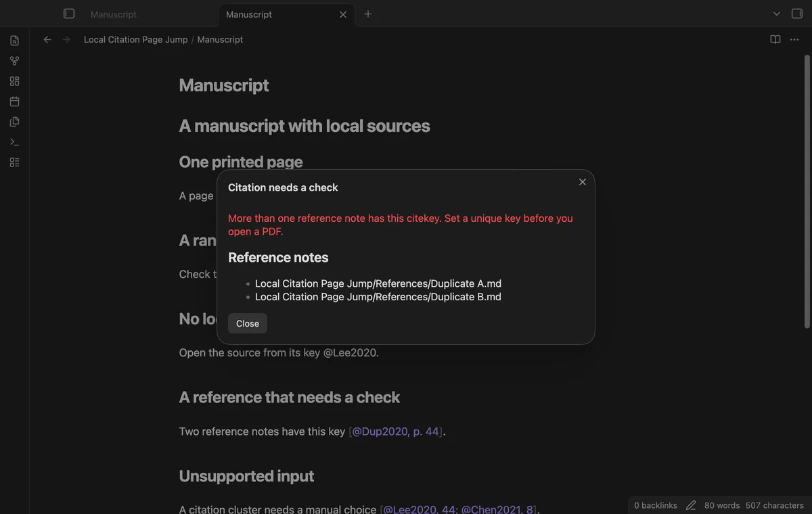Click the Manuscript breadcrumb item
The height and width of the screenshot is (514, 812).
coord(220,39)
